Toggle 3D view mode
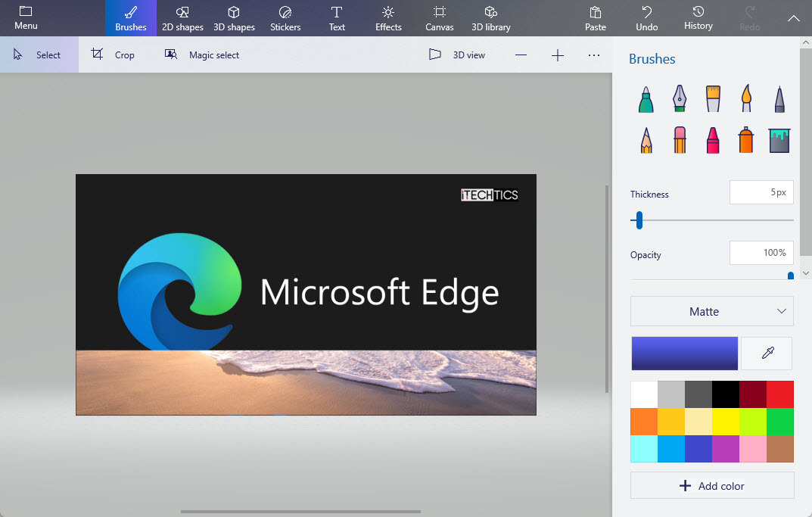This screenshot has width=812, height=517. 457,55
